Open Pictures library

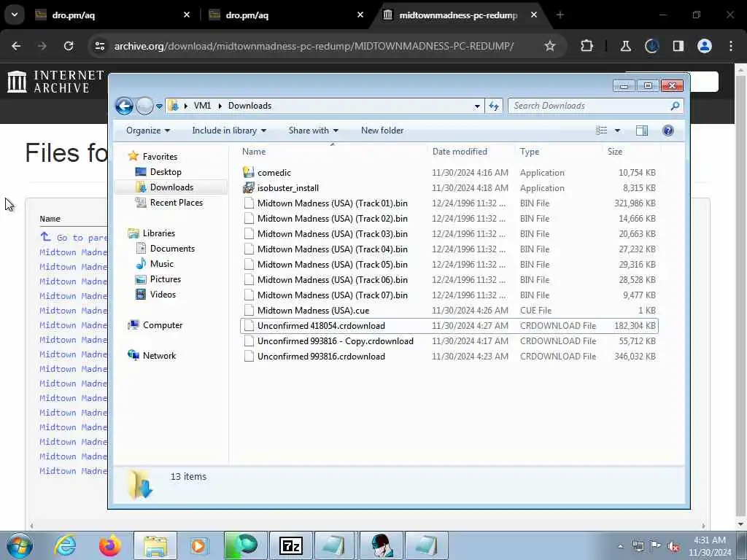(166, 279)
